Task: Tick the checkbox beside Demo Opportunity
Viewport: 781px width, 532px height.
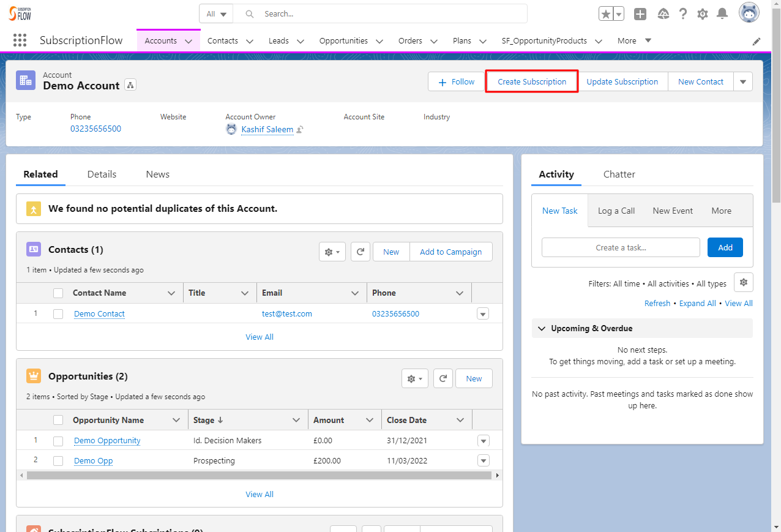Action: pyautogui.click(x=58, y=440)
